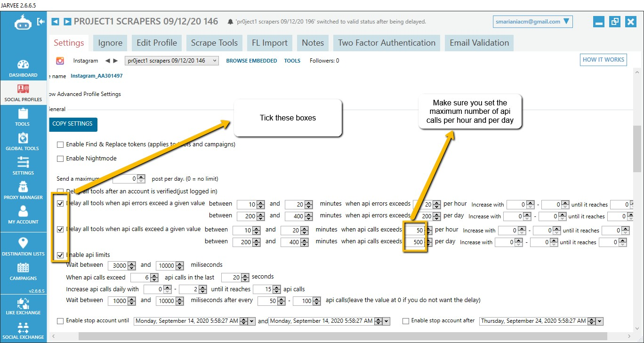Image resolution: width=644 pixels, height=343 pixels.
Task: Toggle Enable api limits checkbox
Action: [x=60, y=255]
